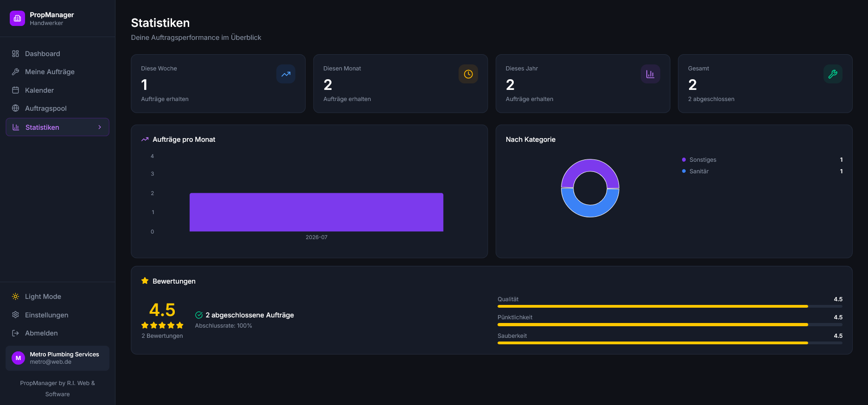This screenshot has width=868, height=405.
Task: Click the Pünktlichkeit label
Action: 515,317
